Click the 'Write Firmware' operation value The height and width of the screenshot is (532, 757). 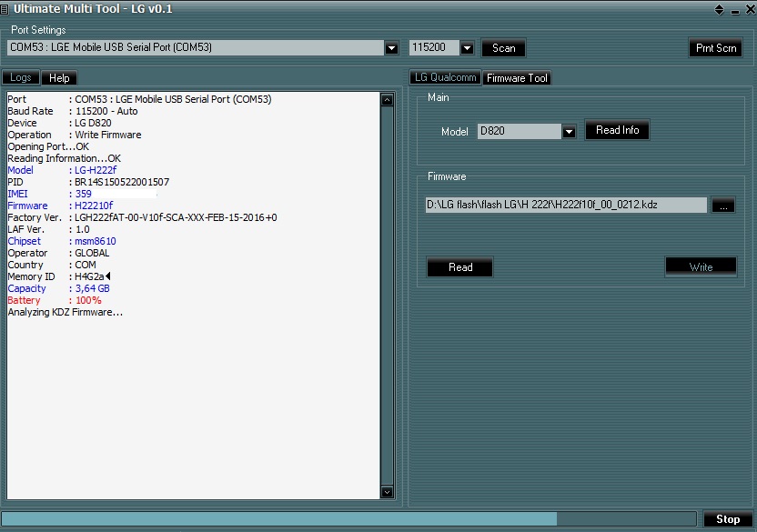click(107, 135)
